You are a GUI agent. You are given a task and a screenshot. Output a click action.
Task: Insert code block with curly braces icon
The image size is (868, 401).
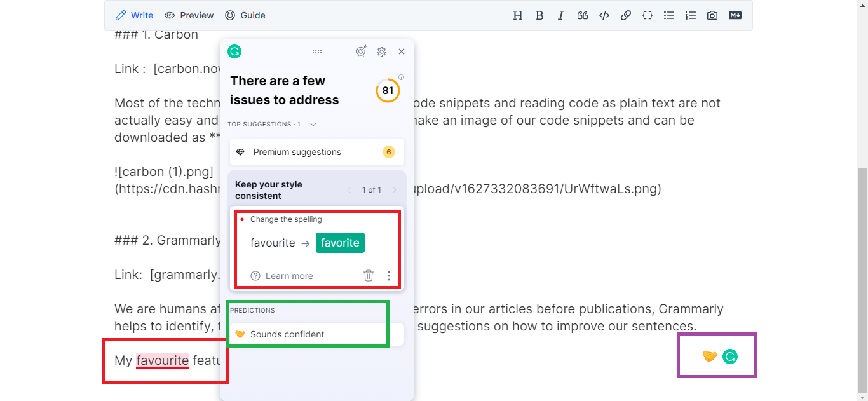(648, 15)
